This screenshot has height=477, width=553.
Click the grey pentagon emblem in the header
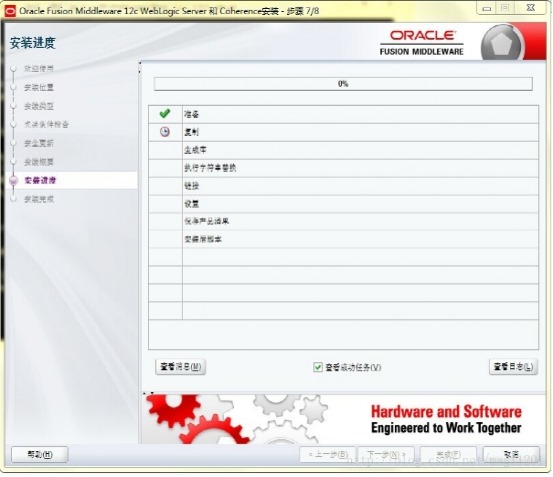point(501,44)
